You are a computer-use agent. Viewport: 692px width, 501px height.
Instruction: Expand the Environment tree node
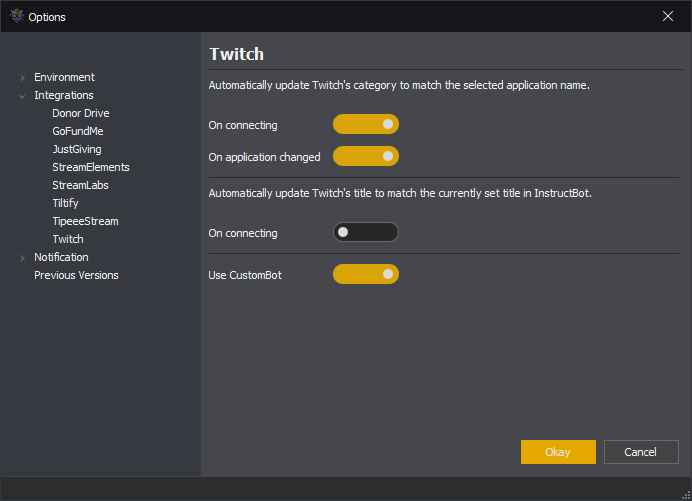[x=23, y=78]
